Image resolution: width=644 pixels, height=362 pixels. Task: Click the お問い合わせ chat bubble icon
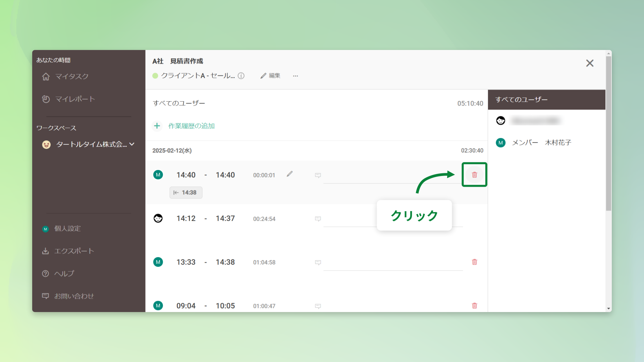coord(46,296)
